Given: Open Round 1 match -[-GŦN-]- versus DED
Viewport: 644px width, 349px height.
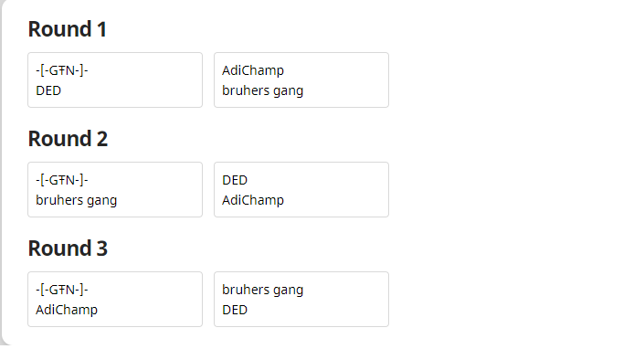Looking at the screenshot, I should click(x=115, y=80).
